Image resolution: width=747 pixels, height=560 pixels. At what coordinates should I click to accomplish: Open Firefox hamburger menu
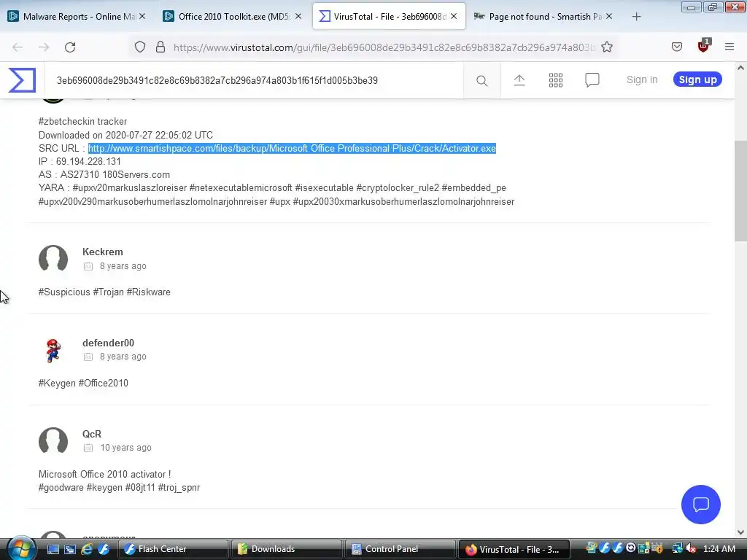(729, 47)
